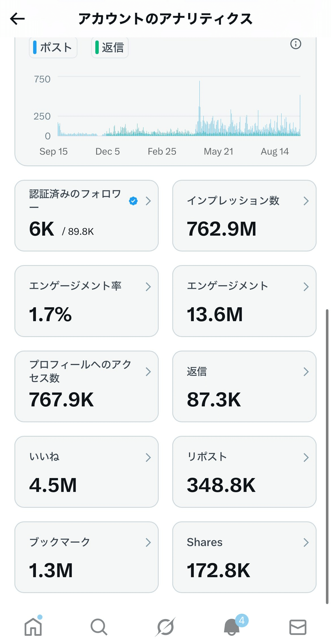Open the chart info tooltip icon
This screenshot has height=644, width=331.
[295, 44]
